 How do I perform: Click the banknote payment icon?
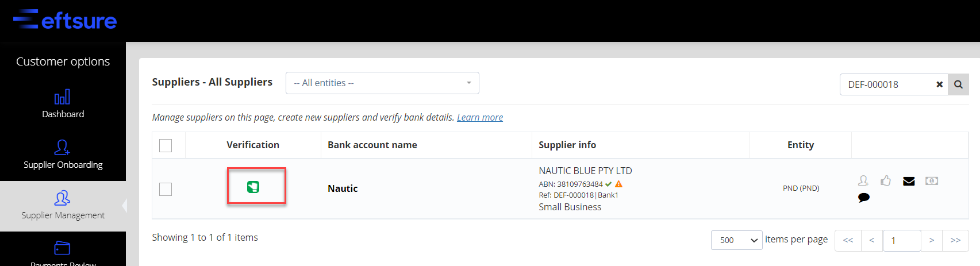pyautogui.click(x=932, y=180)
